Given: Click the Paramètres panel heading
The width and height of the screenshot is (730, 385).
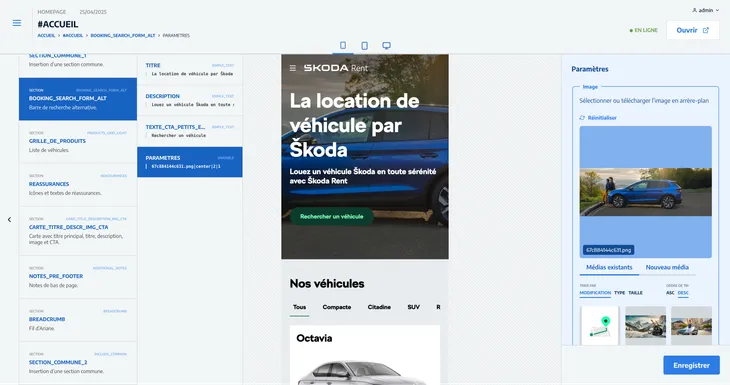Looking at the screenshot, I should point(590,69).
